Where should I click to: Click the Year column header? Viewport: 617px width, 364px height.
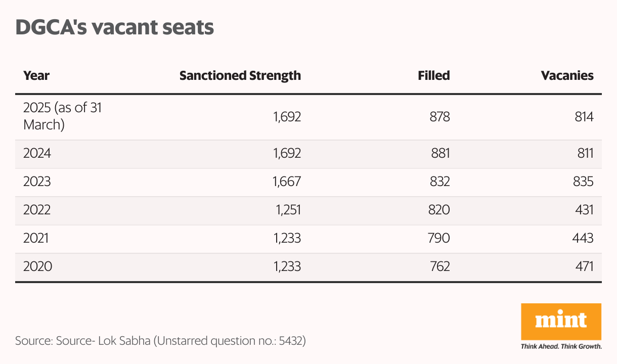pyautogui.click(x=36, y=76)
